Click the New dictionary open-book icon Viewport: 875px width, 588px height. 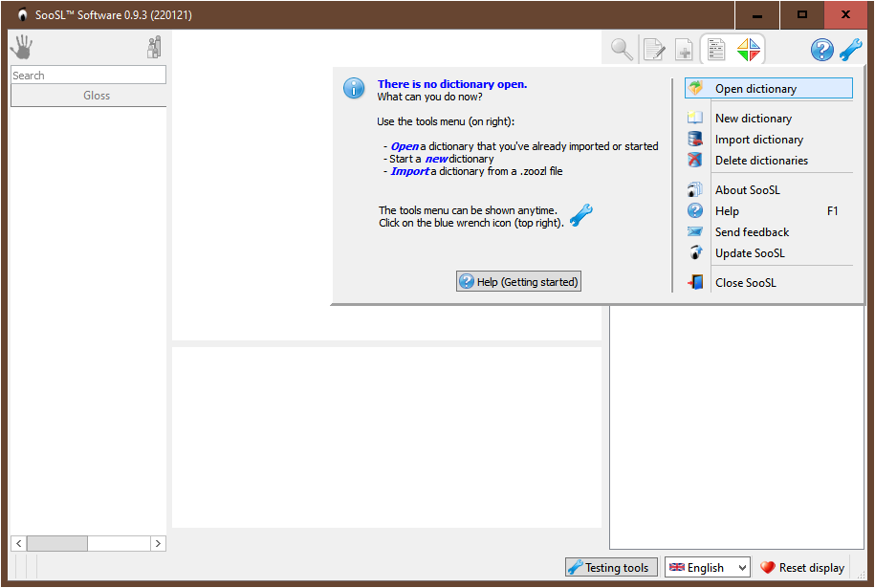coord(695,118)
